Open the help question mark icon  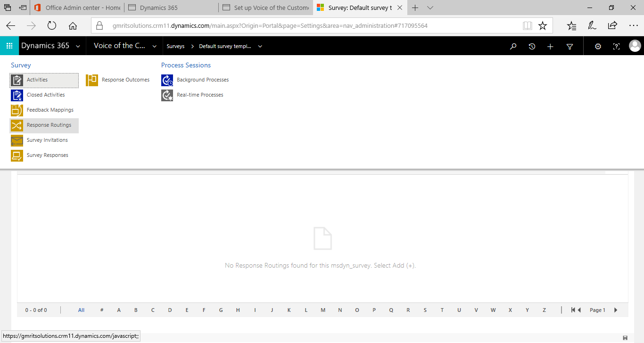pyautogui.click(x=616, y=46)
